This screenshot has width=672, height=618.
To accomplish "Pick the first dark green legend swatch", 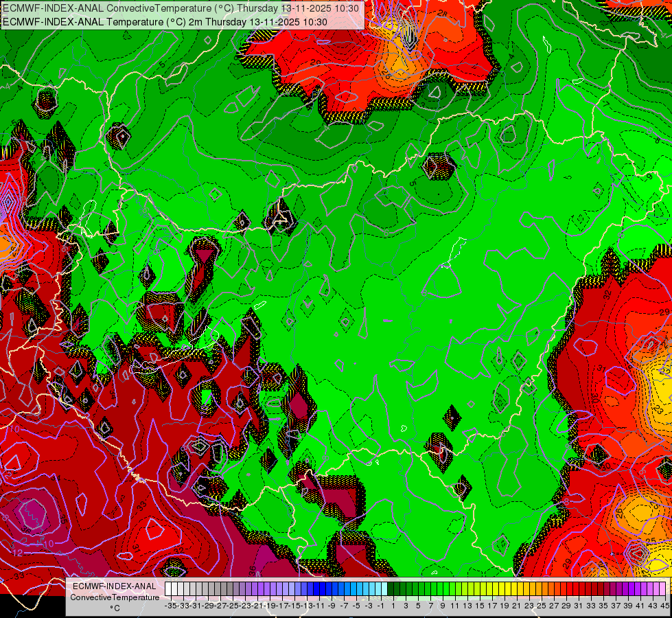I will tap(391, 588).
